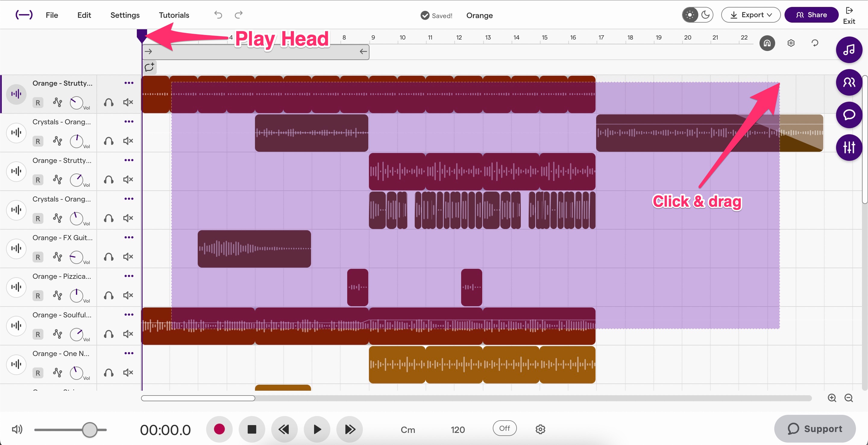
Task: Arm recording R on second Crystals - Orang track
Action: tap(38, 218)
